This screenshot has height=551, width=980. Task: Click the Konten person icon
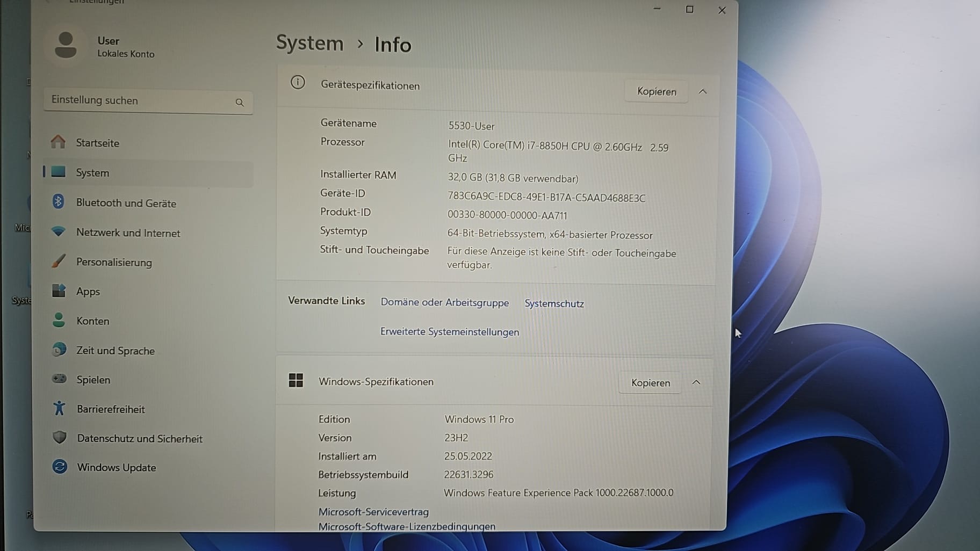59,320
